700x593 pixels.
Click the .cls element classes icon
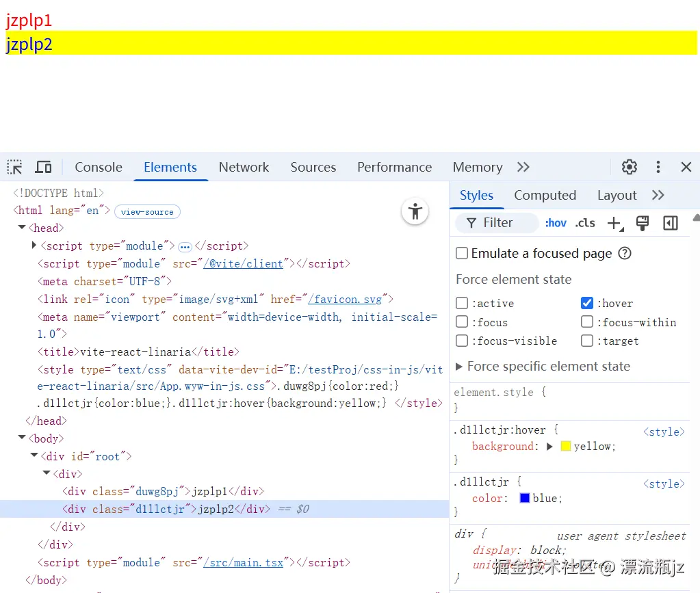tap(585, 222)
